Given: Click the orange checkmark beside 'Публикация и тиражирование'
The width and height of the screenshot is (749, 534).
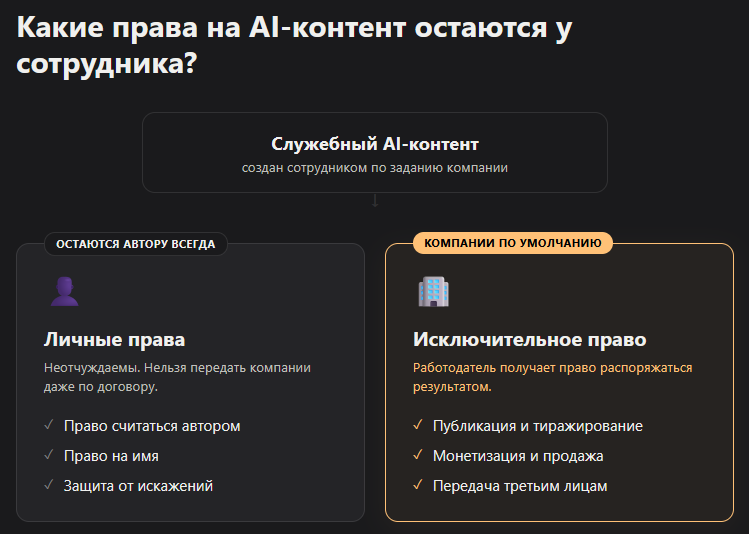Looking at the screenshot, I should click(x=418, y=425).
